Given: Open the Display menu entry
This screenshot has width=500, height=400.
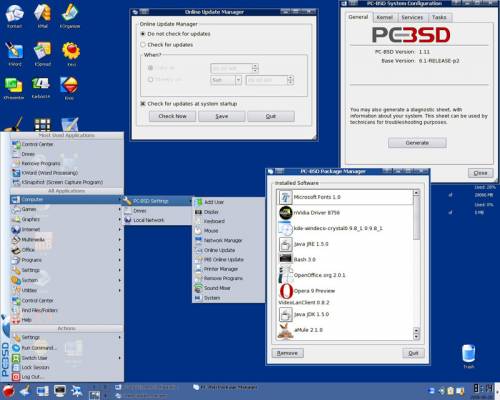Looking at the screenshot, I should click(229, 212).
